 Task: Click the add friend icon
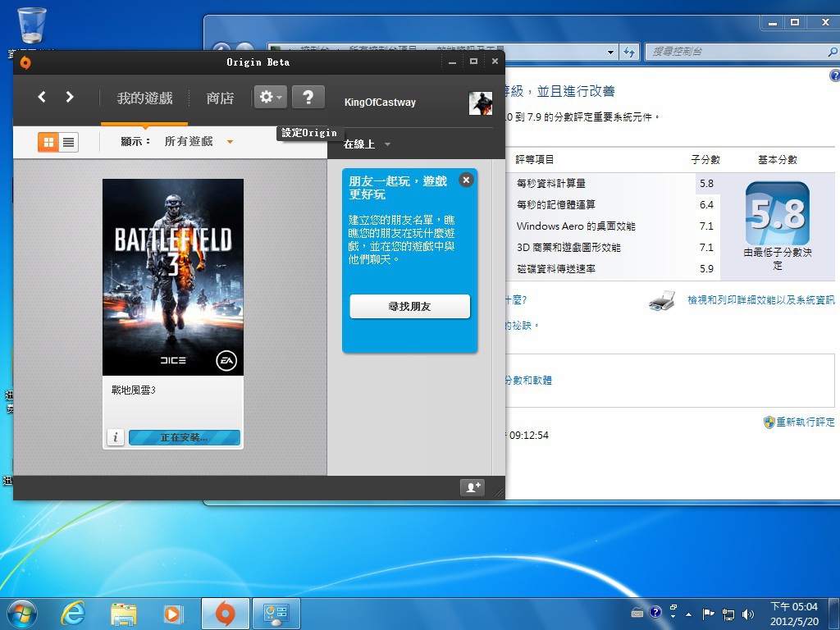(472, 487)
